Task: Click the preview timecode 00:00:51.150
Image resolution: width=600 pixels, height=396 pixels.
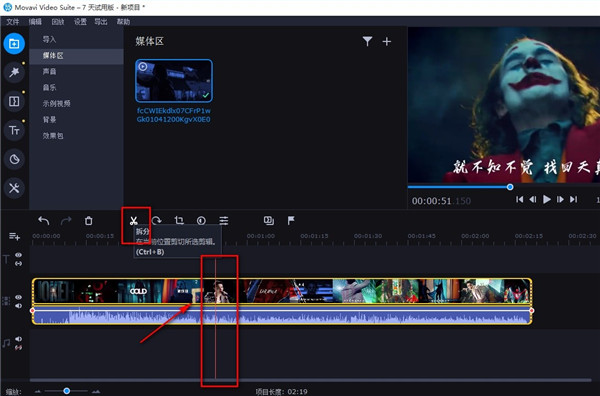Action: [441, 201]
